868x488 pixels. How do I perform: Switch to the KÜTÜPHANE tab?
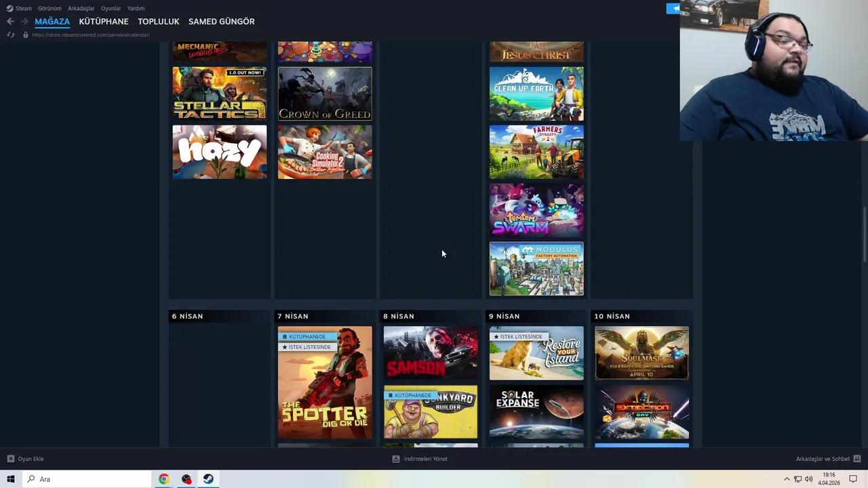pyautogui.click(x=104, y=22)
